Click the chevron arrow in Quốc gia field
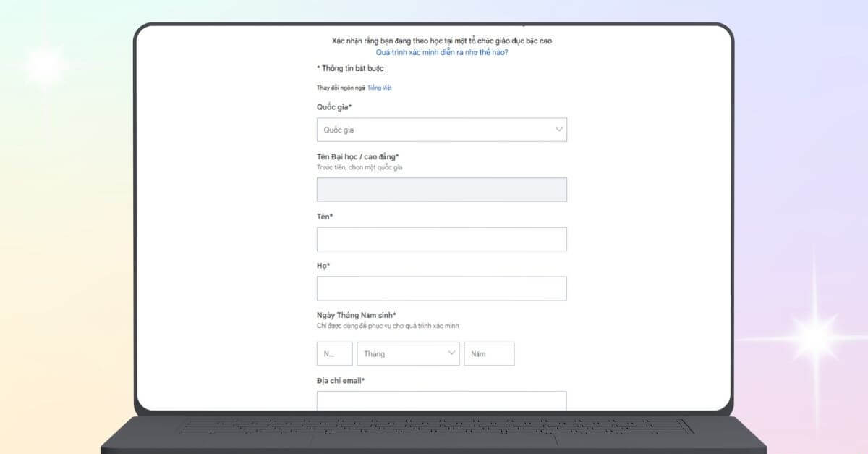Image resolution: width=868 pixels, height=454 pixels. pos(558,130)
